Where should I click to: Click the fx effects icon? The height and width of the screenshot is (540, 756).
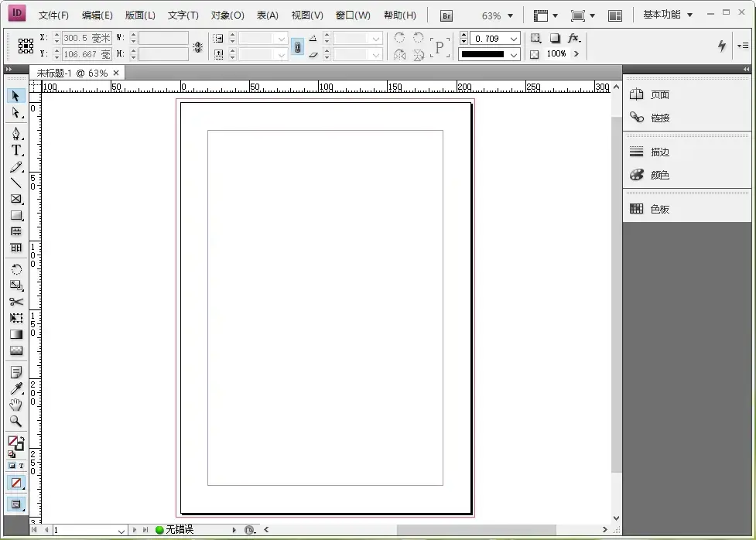tap(573, 38)
